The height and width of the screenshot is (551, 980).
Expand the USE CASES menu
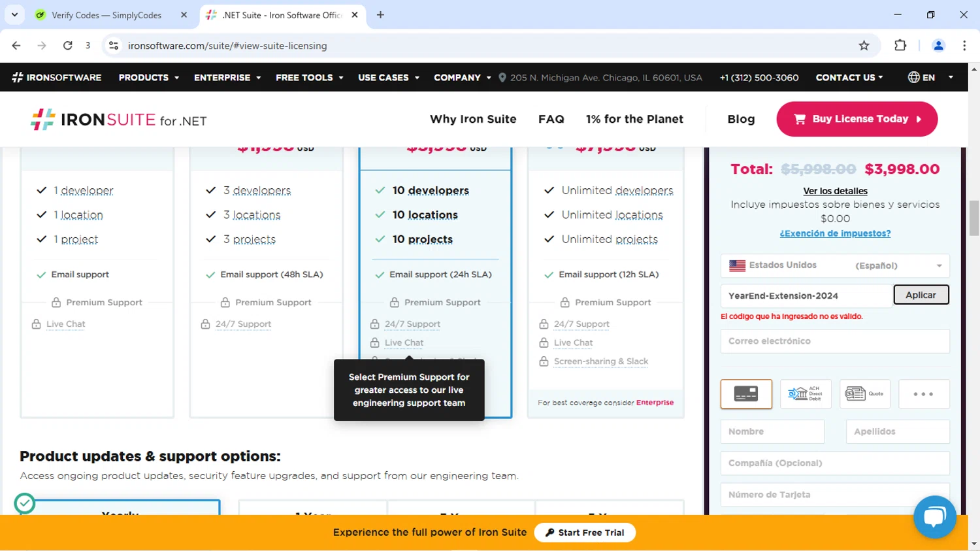(x=388, y=77)
